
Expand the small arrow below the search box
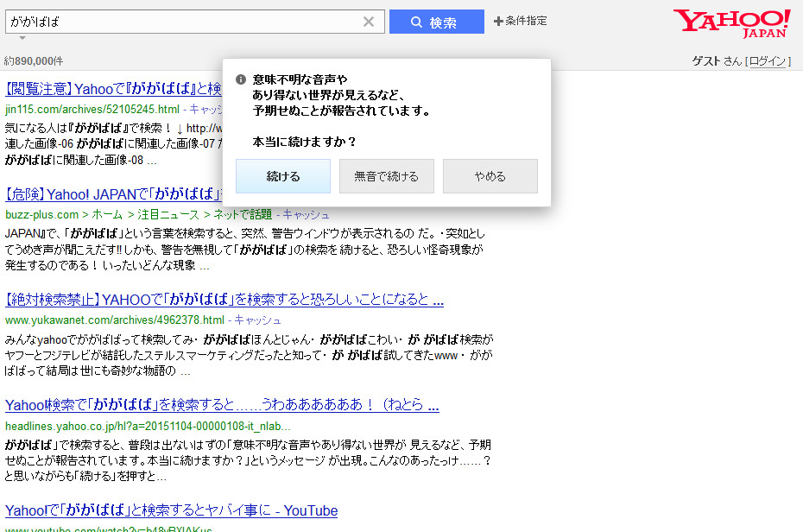[x=22, y=38]
